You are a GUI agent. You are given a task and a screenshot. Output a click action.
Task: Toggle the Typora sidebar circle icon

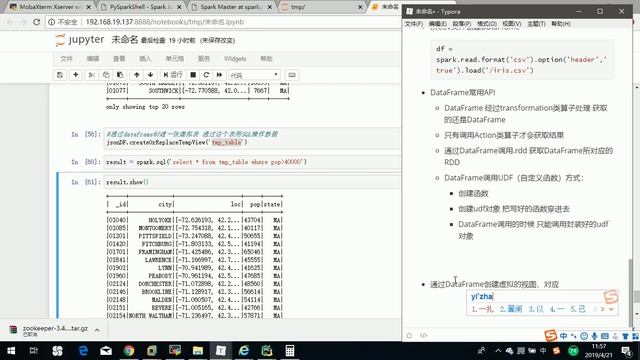tap(409, 336)
